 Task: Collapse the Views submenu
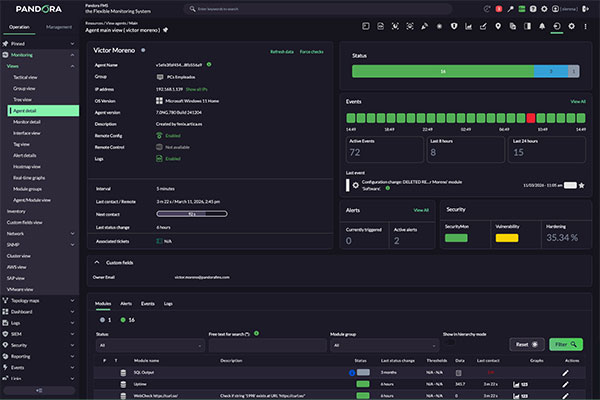coord(72,66)
